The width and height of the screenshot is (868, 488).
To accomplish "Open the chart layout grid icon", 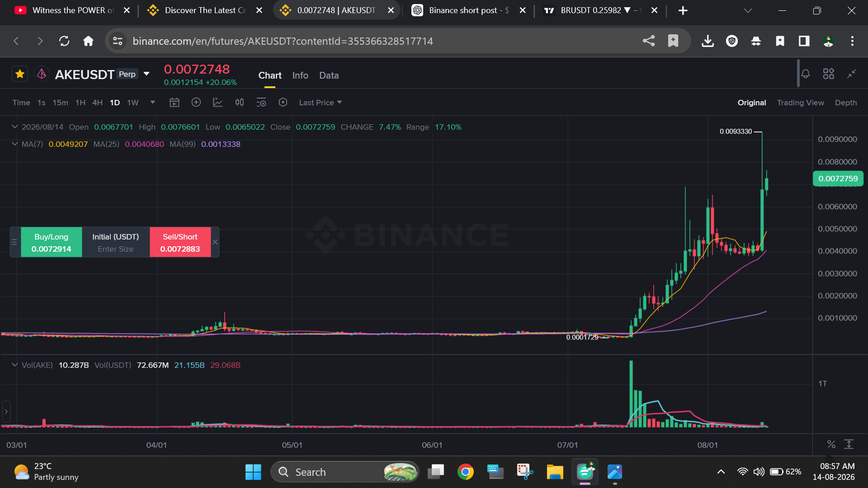I will tap(829, 74).
